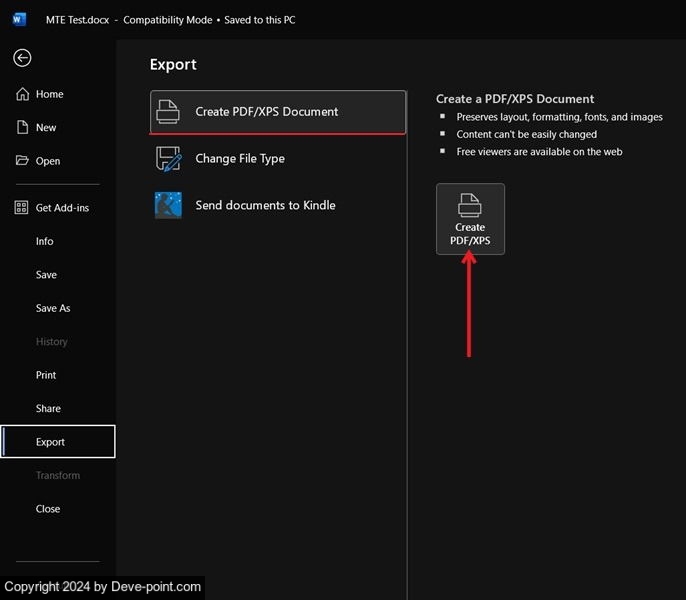
Task: Click the Send documents to Kindle icon
Action: tap(168, 205)
